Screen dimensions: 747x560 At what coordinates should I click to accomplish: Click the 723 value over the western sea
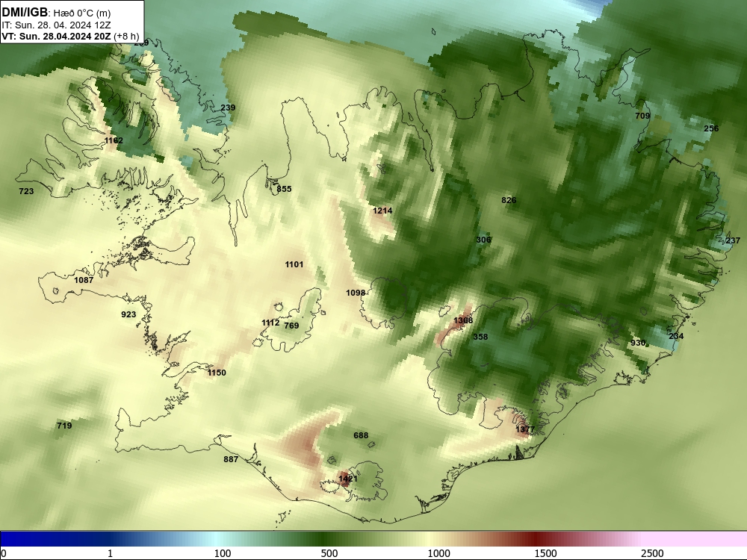click(26, 191)
